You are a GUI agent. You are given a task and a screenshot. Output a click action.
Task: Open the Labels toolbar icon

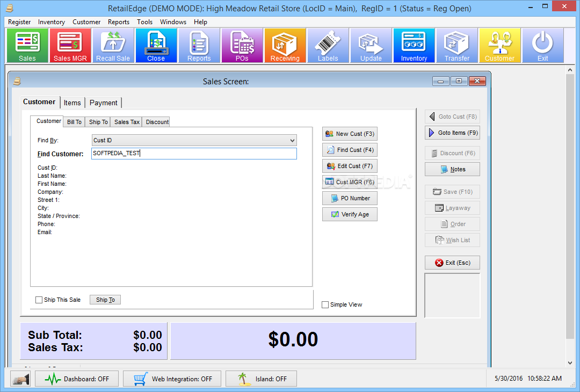(x=328, y=46)
